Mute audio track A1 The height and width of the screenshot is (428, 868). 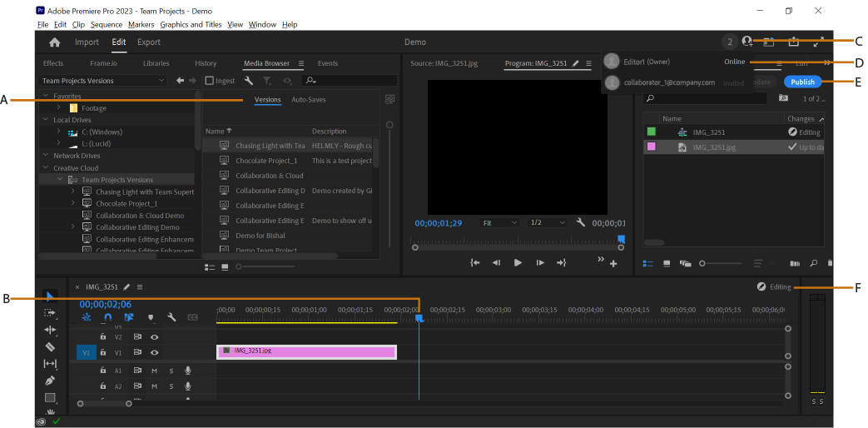tap(155, 371)
